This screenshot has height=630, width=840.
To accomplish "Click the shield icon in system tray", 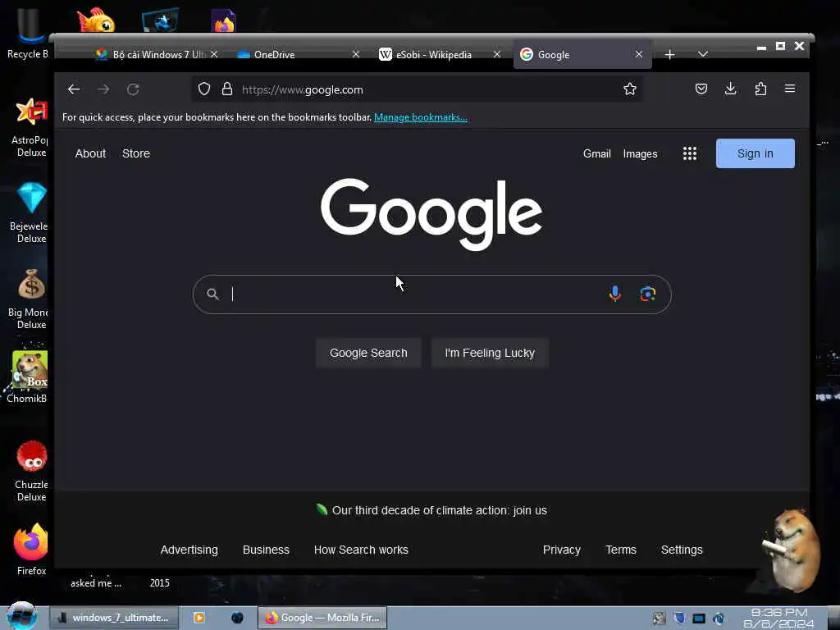I will click(x=679, y=619).
